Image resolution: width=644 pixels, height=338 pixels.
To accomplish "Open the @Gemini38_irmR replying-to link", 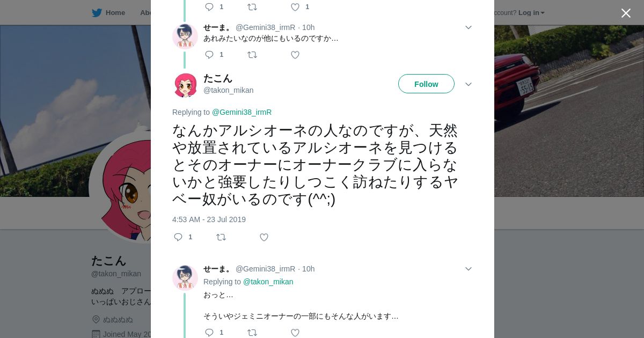I will pos(241,112).
